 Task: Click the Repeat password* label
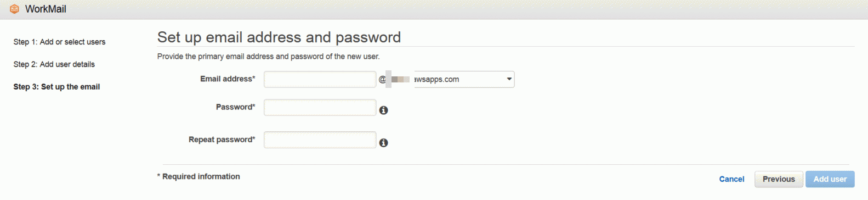coord(222,140)
